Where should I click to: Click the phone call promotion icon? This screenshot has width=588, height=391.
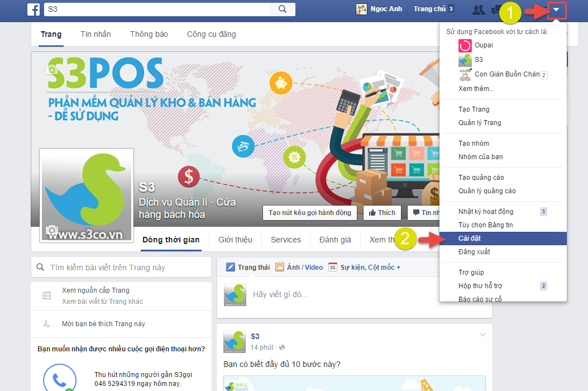point(60,378)
